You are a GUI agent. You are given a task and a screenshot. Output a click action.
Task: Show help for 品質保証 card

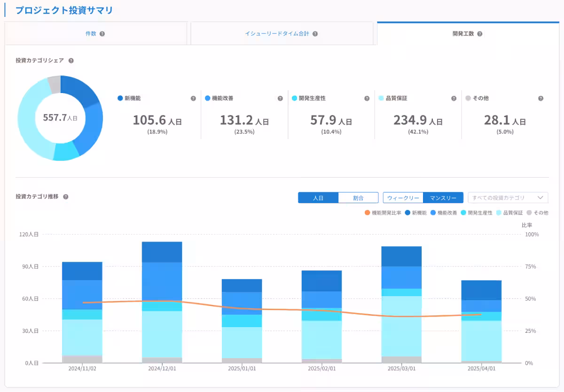click(454, 99)
